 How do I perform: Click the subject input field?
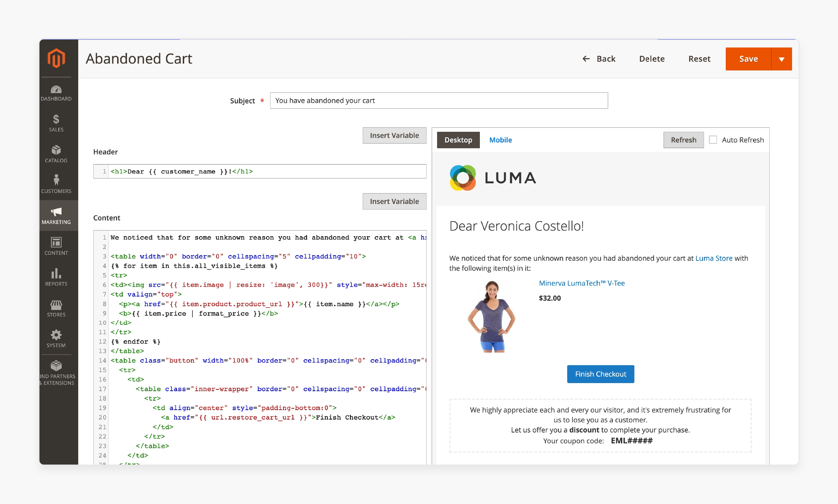tap(439, 101)
